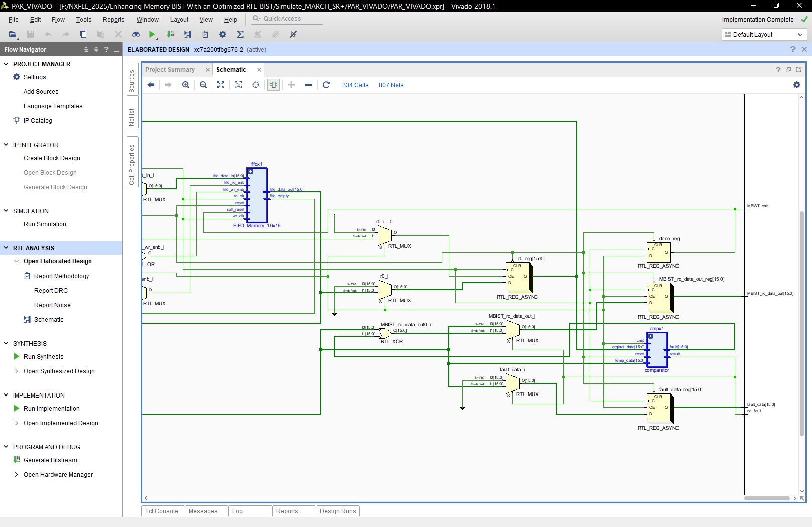
Task: Click the green Run Synthesis toolbar arrow
Action: click(x=152, y=34)
